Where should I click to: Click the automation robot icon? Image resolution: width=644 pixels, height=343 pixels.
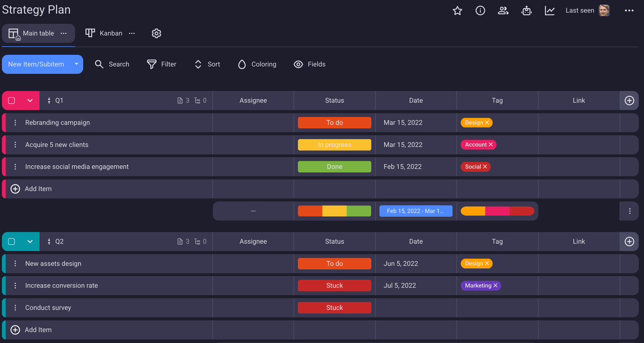point(526,11)
